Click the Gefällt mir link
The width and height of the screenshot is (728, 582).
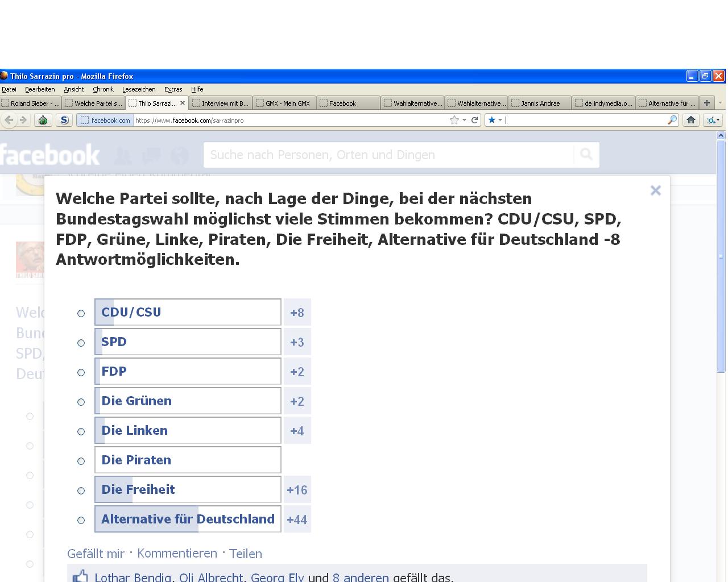pos(96,554)
